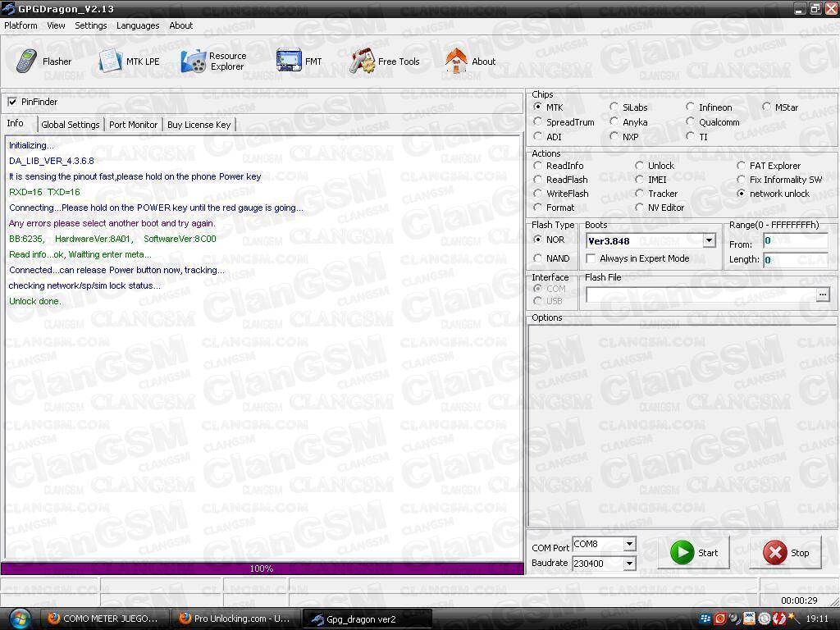Select the FAT Explorer action
840x630 pixels.
tap(741, 166)
